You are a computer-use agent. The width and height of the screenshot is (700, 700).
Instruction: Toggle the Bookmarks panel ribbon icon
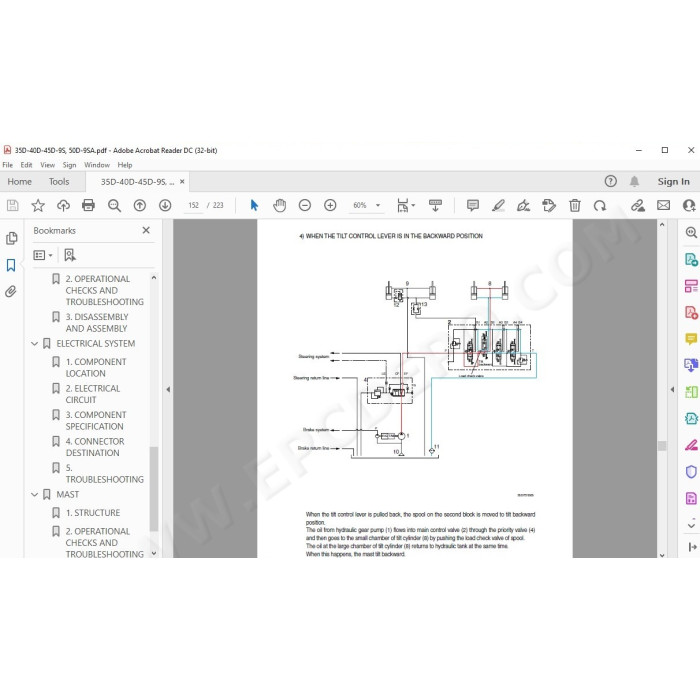(11, 265)
